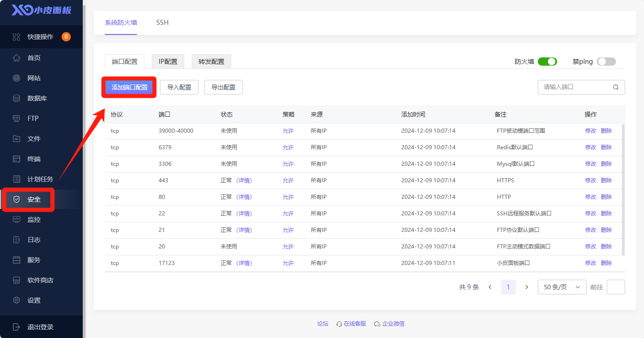Open 软件商店 via its store icon
This screenshot has width=644, height=338.
point(17,280)
